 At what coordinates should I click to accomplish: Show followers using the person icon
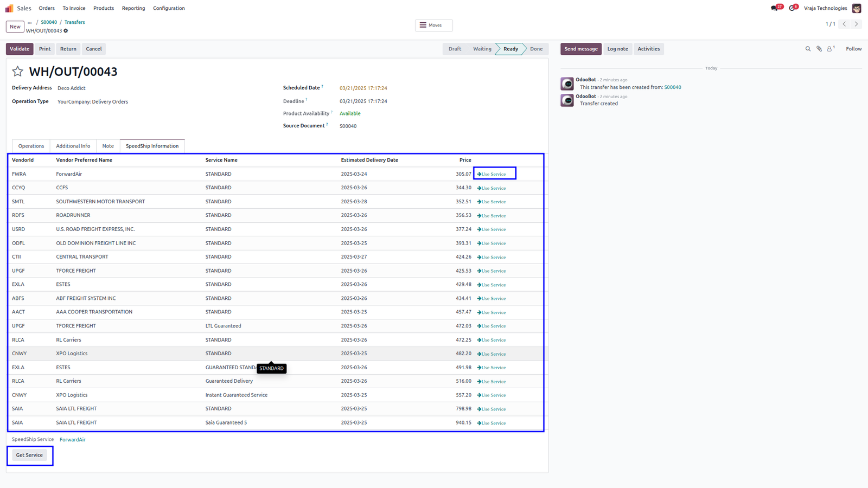tap(830, 49)
